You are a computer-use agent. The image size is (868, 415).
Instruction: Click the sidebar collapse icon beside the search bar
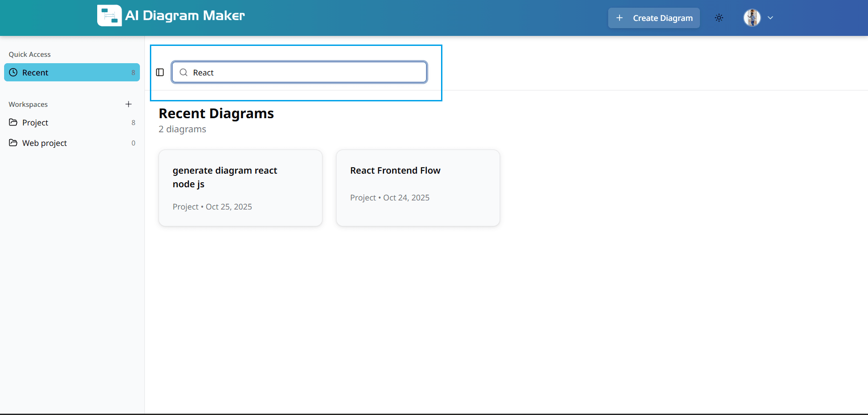pos(160,72)
